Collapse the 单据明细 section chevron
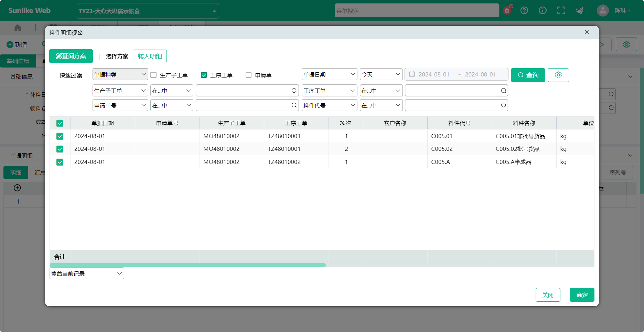The image size is (644, 332). 630,155
